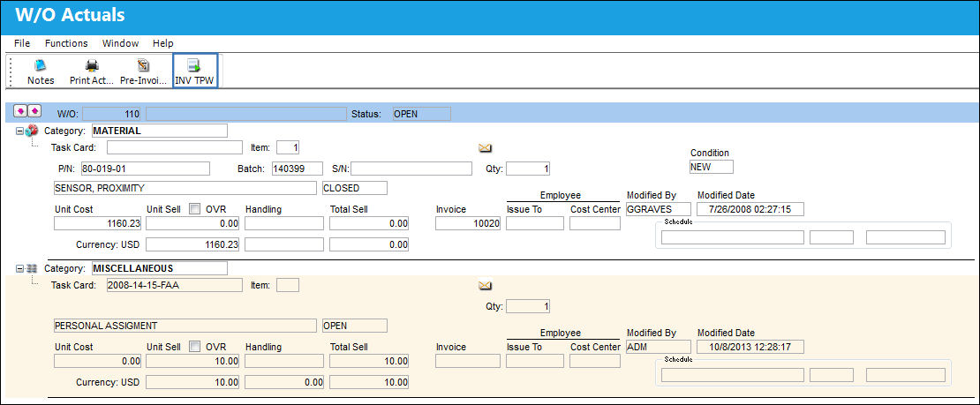Click the empty Task Card field under MATERIAL
980x405 pixels.
coord(175,147)
